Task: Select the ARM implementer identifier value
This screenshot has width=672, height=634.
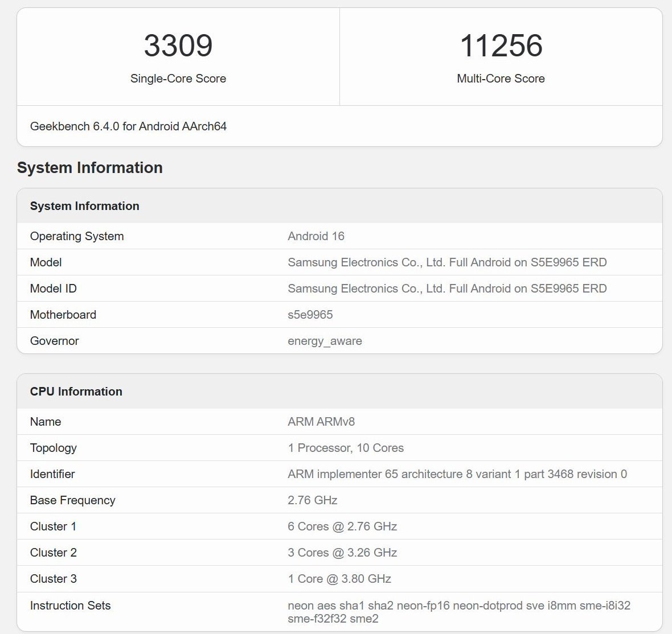Action: (x=457, y=474)
